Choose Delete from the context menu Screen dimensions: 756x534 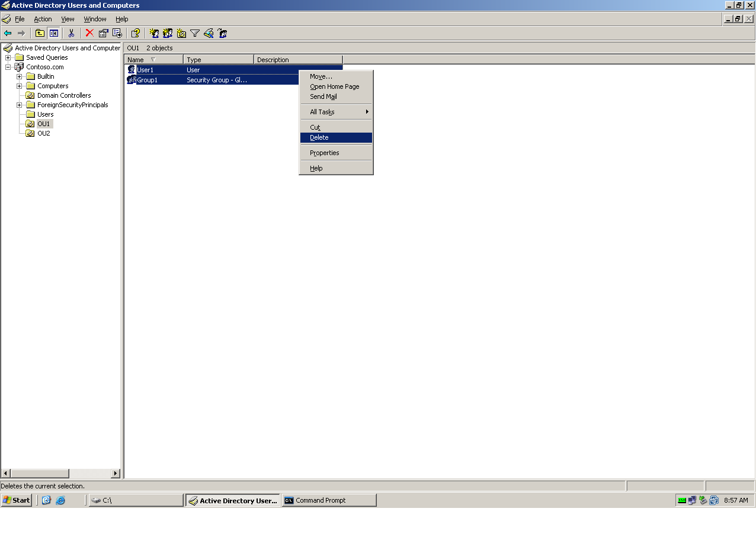pos(319,137)
